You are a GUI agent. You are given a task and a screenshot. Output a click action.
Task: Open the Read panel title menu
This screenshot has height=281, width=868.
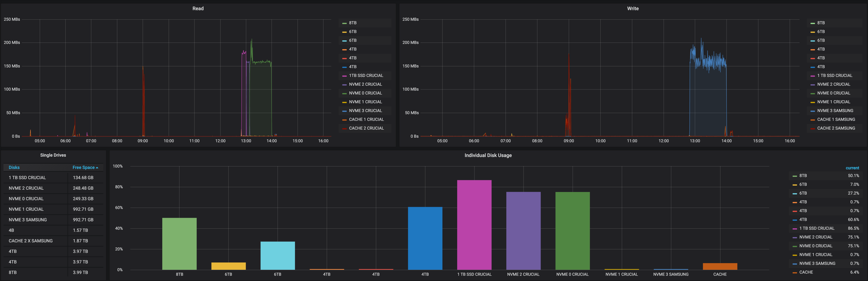pyautogui.click(x=198, y=8)
